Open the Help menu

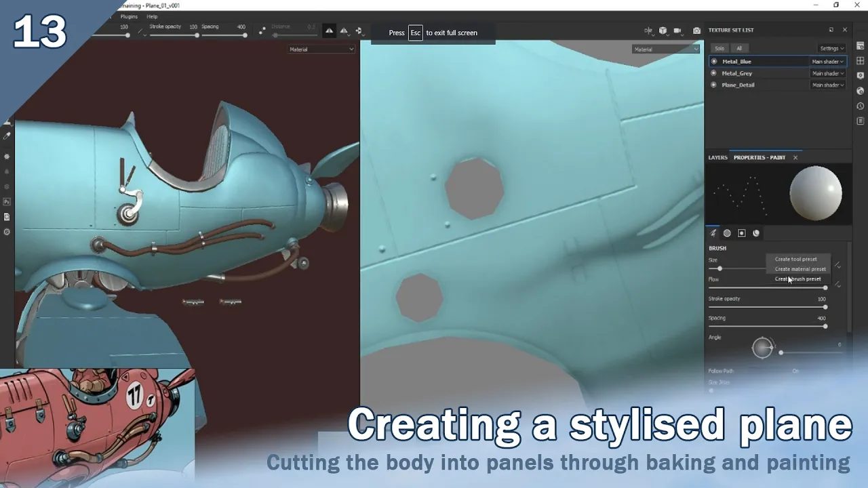(x=152, y=16)
